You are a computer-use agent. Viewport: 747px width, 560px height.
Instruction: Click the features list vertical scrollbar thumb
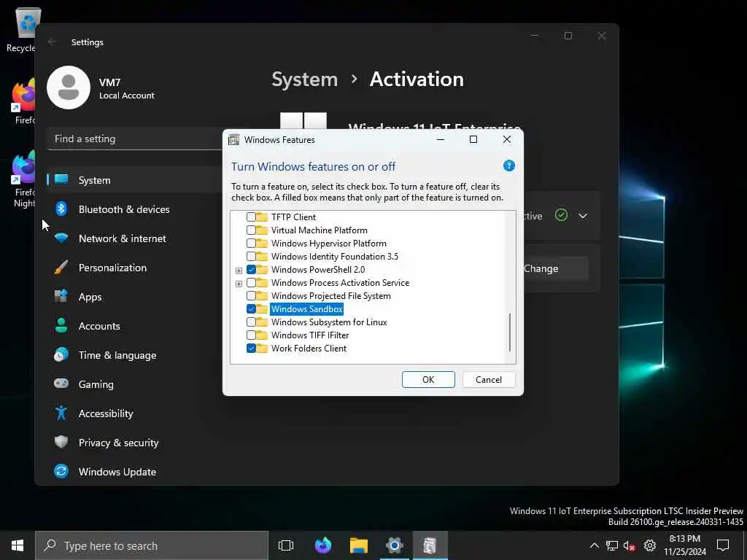pos(510,332)
